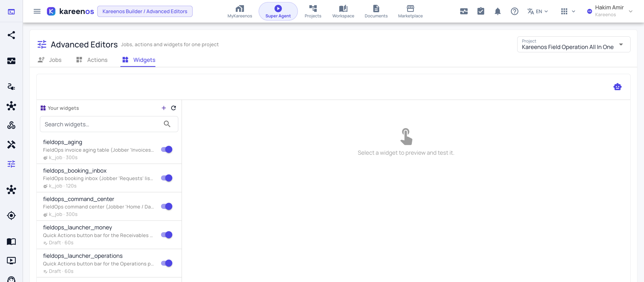The image size is (644, 282).
Task: Open Marketplace in top navigation
Action: [410, 11]
